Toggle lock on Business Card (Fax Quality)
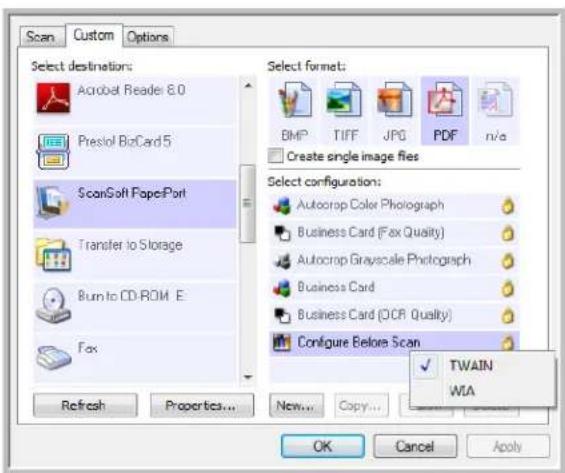Image resolution: width=565 pixels, height=473 pixels. pyautogui.click(x=508, y=233)
